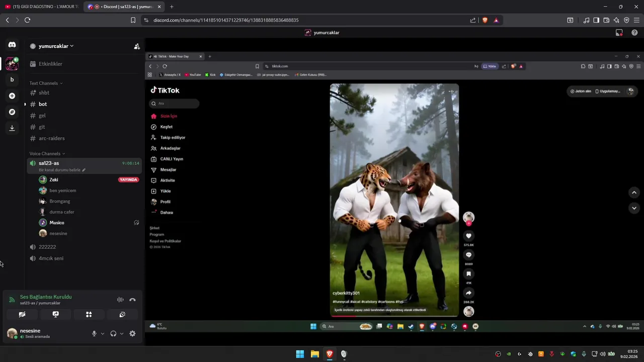Open noise suppression waveform icon

click(x=120, y=300)
